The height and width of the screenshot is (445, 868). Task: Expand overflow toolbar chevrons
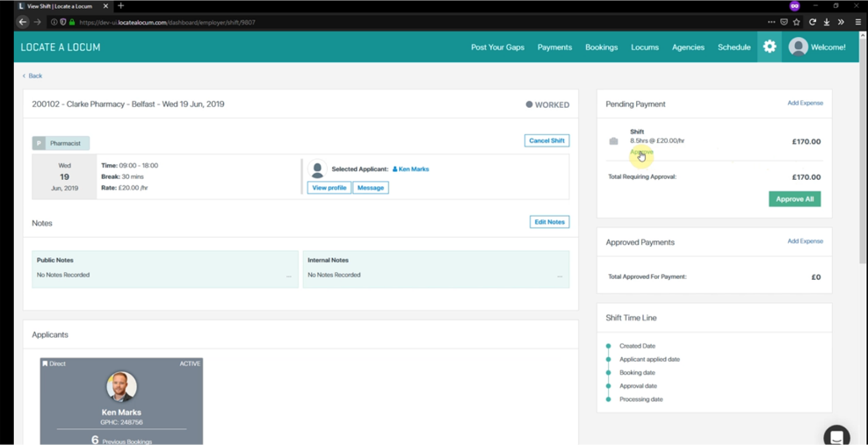[841, 22]
